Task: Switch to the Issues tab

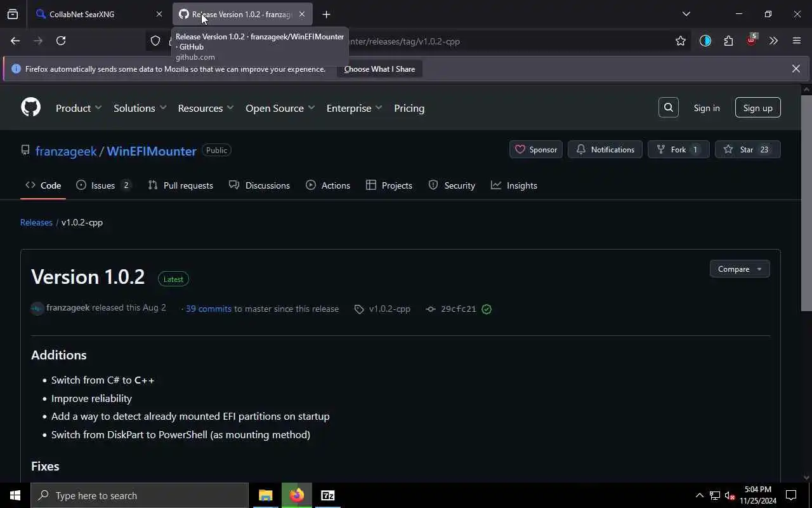Action: point(104,185)
